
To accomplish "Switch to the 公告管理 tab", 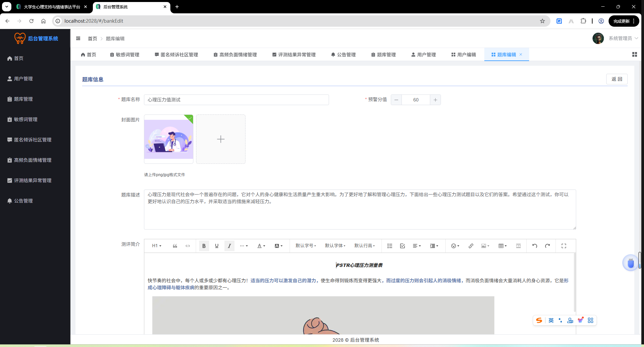I will tap(343, 54).
